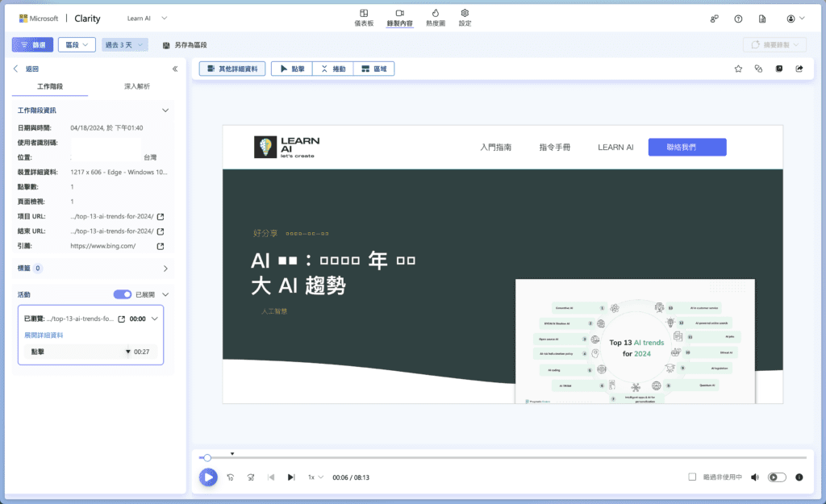826x504 pixels.
Task: Click the skip forward 30 seconds icon
Action: click(x=251, y=477)
